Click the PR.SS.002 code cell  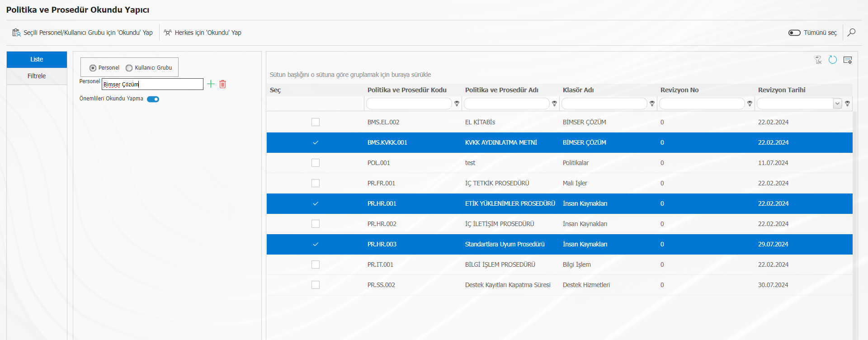381,285
